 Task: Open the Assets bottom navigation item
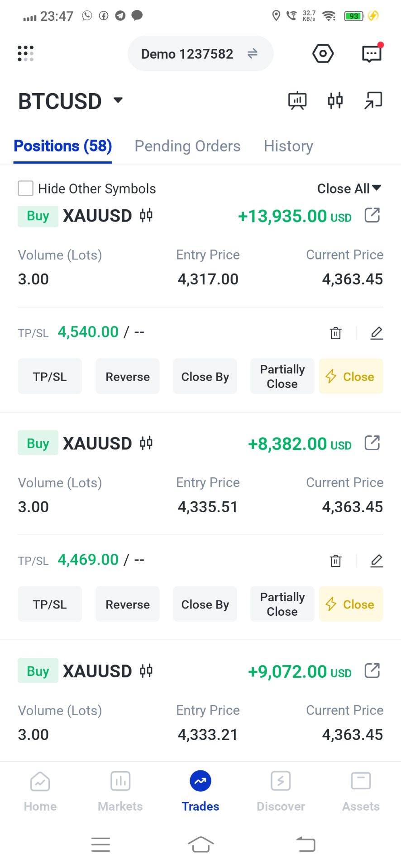[x=361, y=792]
